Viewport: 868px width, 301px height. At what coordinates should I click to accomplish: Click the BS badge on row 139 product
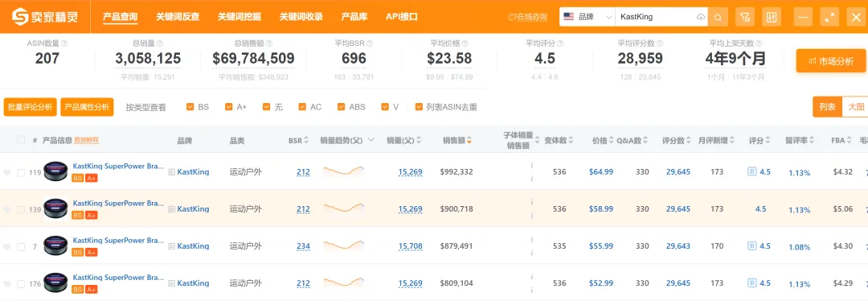pyautogui.click(x=77, y=215)
